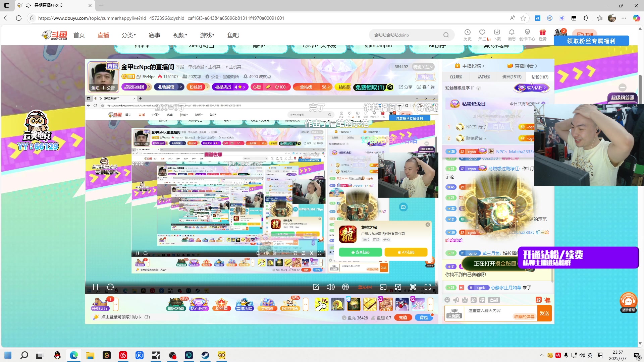Click the 充值 recharge button

coord(403,318)
